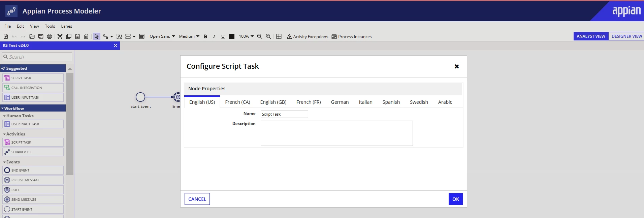
Task: Click the swimlane layout icon
Action: click(x=128, y=36)
